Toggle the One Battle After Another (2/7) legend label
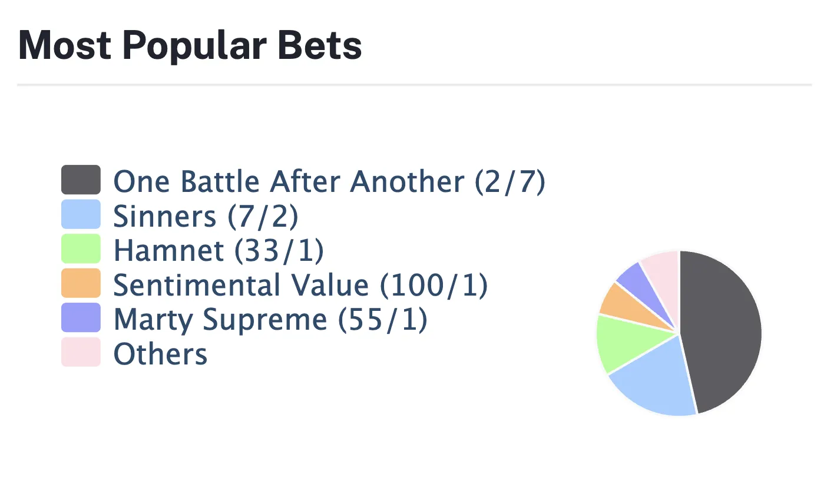This screenshot has width=827, height=504. point(329,181)
